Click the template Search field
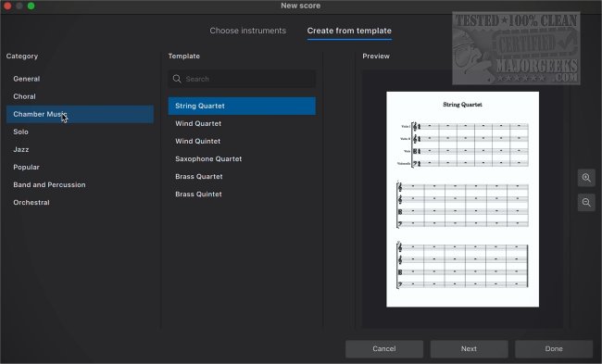Screen dimensions: 602x364 (x=242, y=79)
